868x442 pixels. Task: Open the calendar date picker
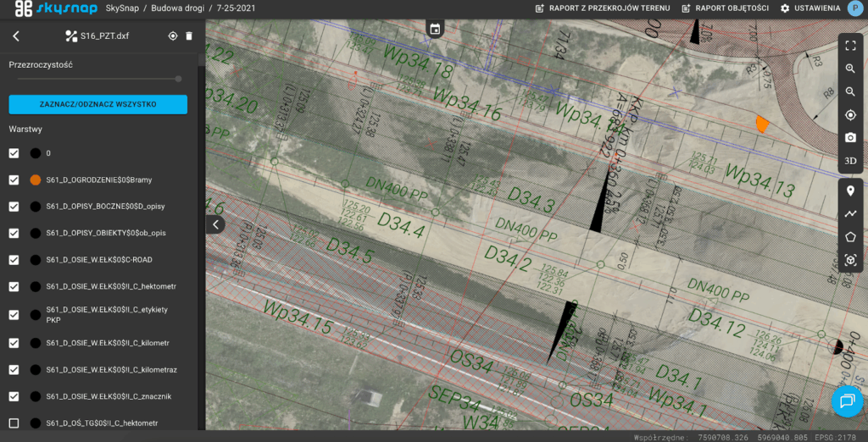point(435,29)
